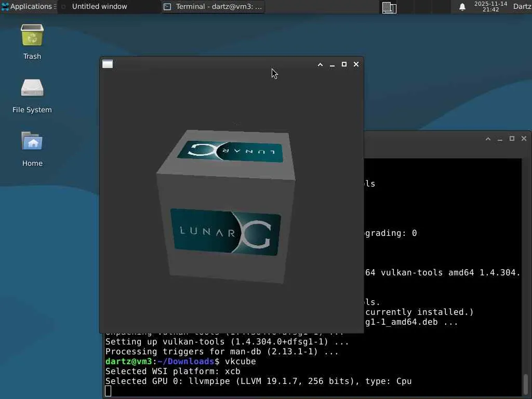Click the 'dartz@vm3' prompt text
This screenshot has height=399, width=532.
129,362
